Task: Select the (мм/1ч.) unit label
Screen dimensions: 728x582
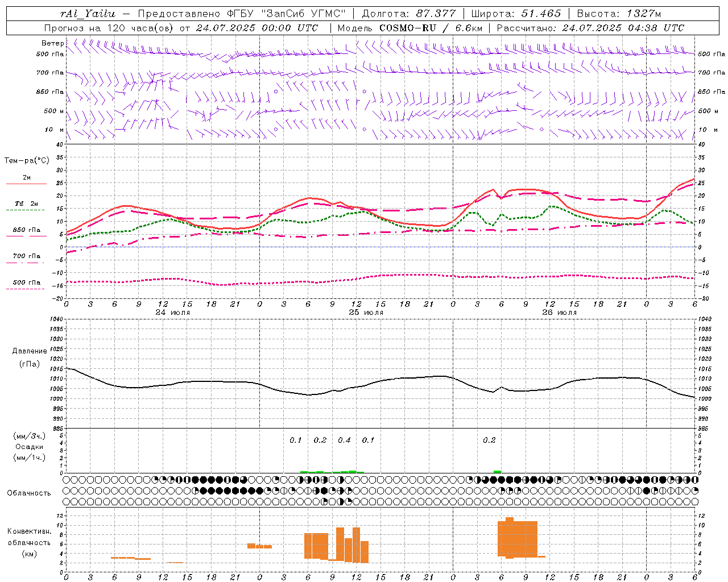Action: (x=30, y=458)
